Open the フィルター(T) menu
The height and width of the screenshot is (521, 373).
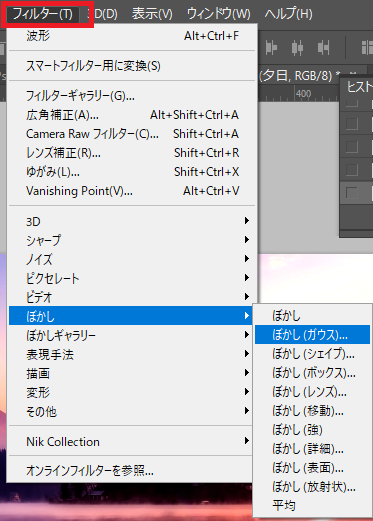point(43,14)
